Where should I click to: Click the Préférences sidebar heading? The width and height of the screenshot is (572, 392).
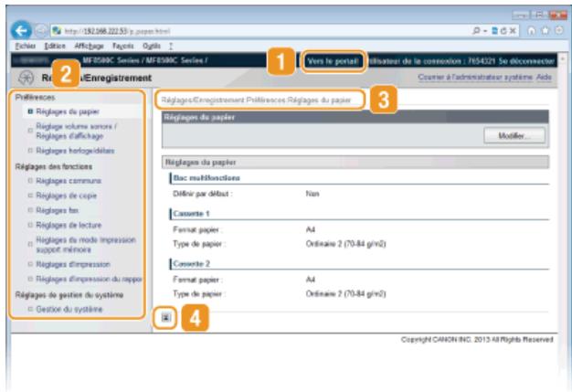(35, 98)
